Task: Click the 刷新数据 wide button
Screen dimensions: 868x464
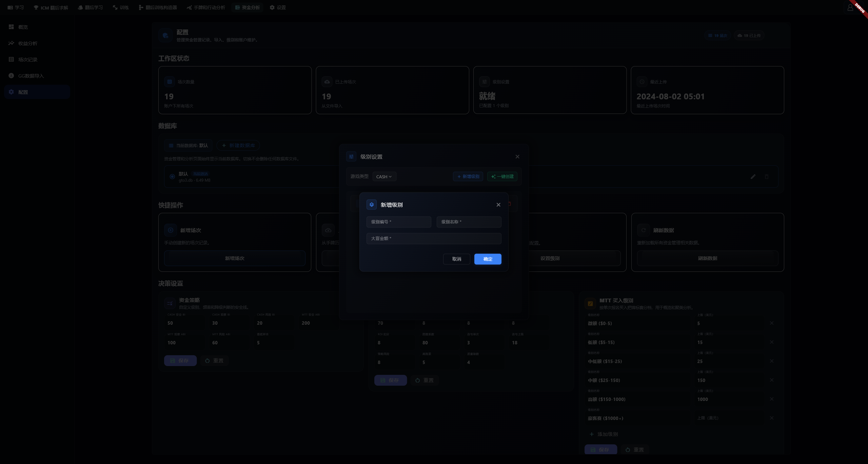Action: pyautogui.click(x=708, y=258)
